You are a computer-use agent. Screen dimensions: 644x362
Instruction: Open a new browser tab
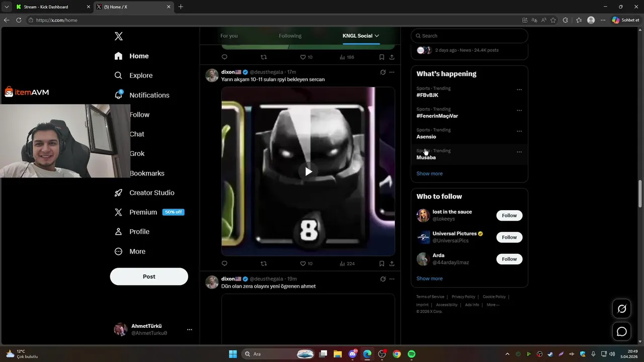pyautogui.click(x=181, y=7)
